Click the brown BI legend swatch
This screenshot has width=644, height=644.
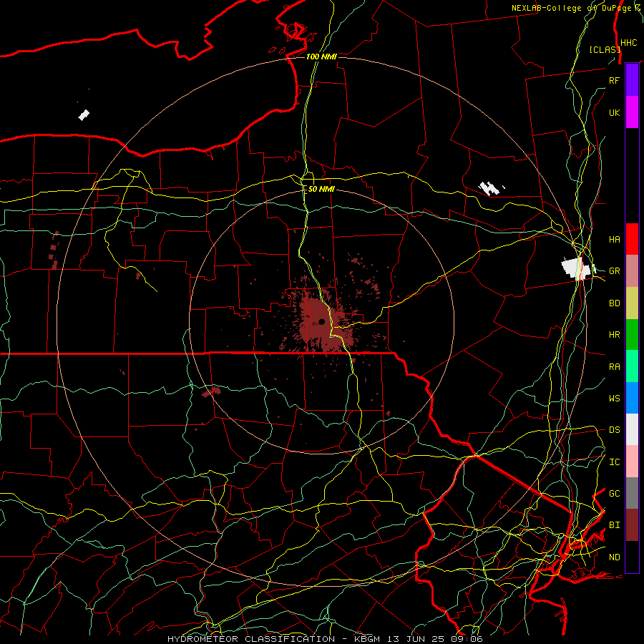[x=632, y=525]
